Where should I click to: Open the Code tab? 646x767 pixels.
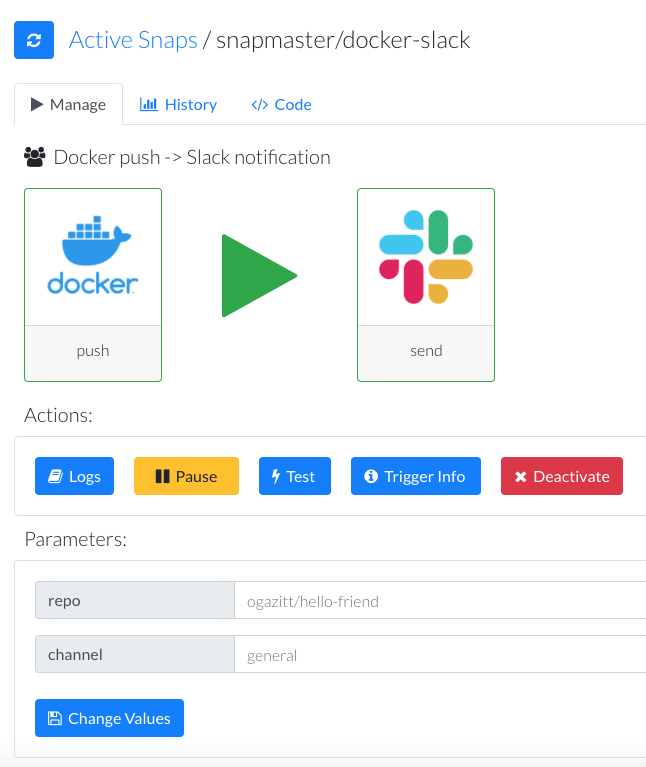pyautogui.click(x=281, y=104)
